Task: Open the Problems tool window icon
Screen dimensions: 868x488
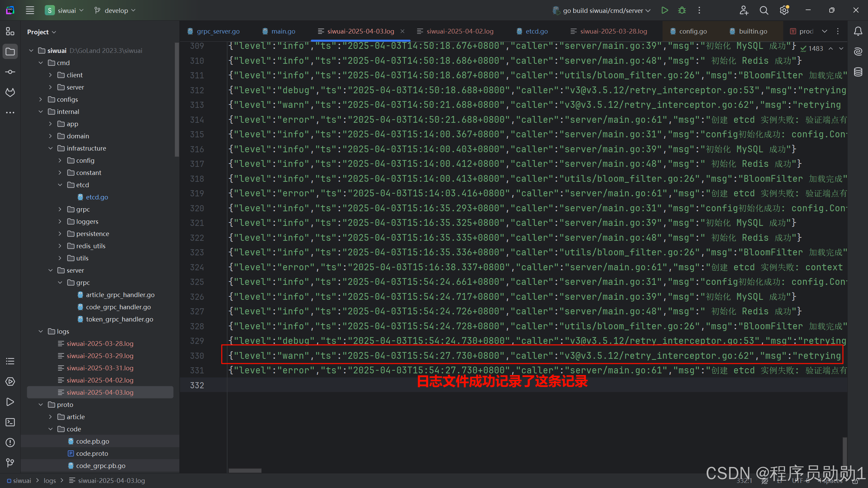Action: point(10,443)
